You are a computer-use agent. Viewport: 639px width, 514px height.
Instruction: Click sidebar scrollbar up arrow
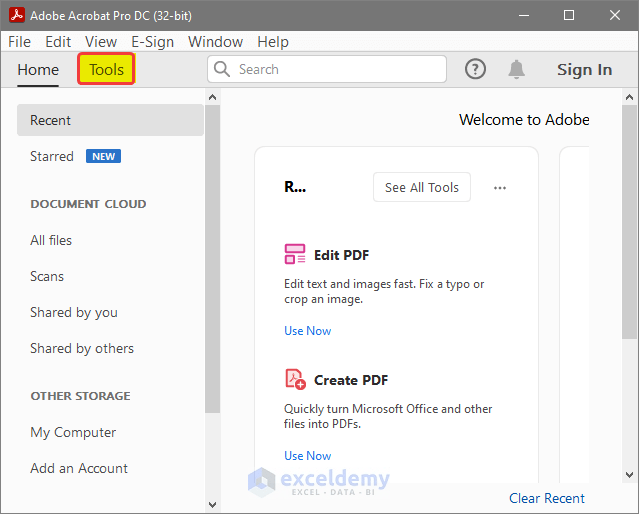(x=212, y=97)
